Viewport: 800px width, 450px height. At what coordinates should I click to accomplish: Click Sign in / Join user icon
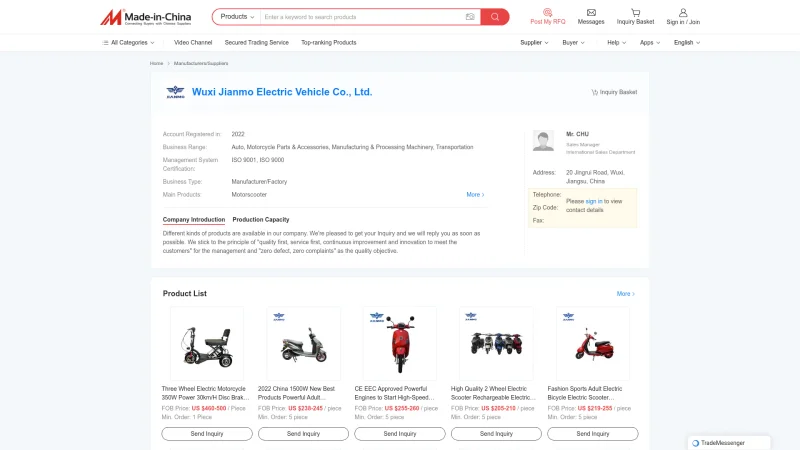pos(683,17)
